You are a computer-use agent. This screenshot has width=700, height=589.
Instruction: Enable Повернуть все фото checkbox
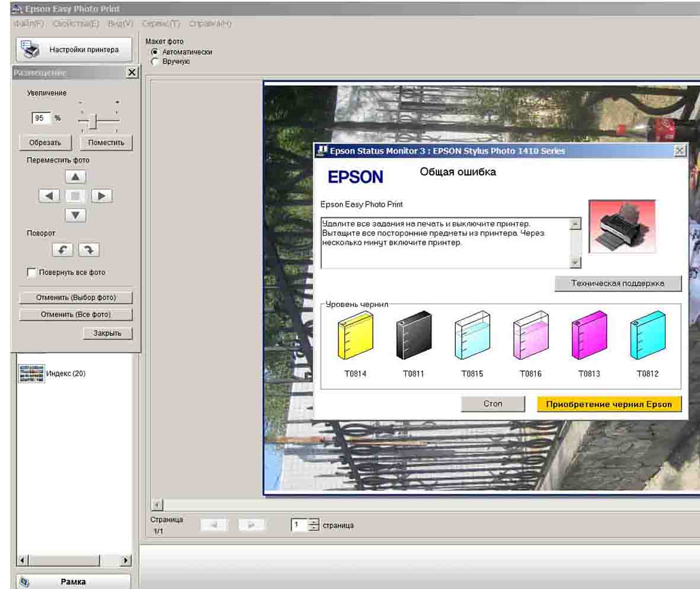click(x=31, y=272)
